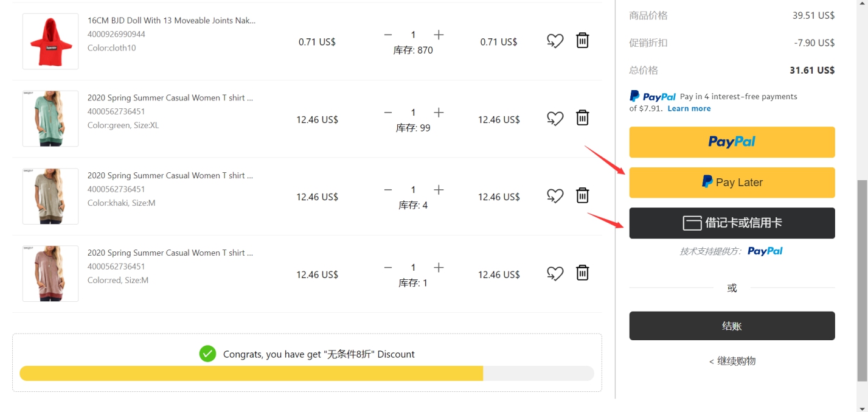Remove the khaki size M T-shirt
Image resolution: width=868 pixels, height=412 pixels.
click(583, 195)
